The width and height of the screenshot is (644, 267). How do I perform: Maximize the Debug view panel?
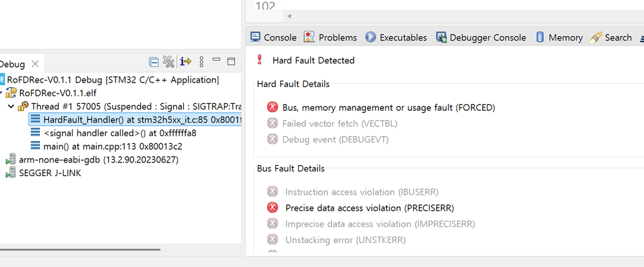(x=231, y=62)
